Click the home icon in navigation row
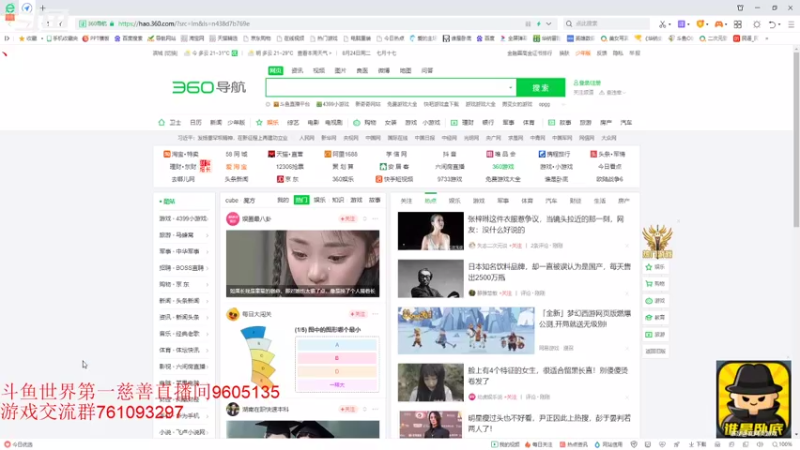This screenshot has height=450, width=800. coord(162,122)
